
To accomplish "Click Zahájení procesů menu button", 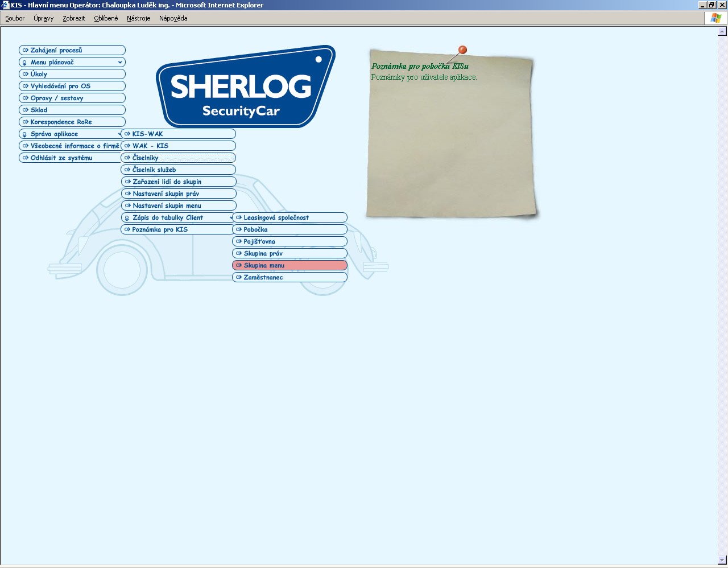I will [x=72, y=50].
